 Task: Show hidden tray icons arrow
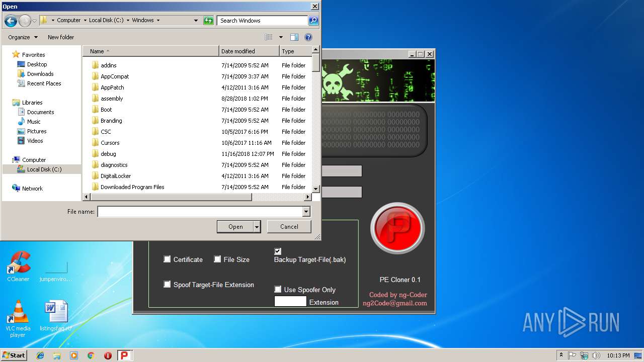click(x=561, y=355)
